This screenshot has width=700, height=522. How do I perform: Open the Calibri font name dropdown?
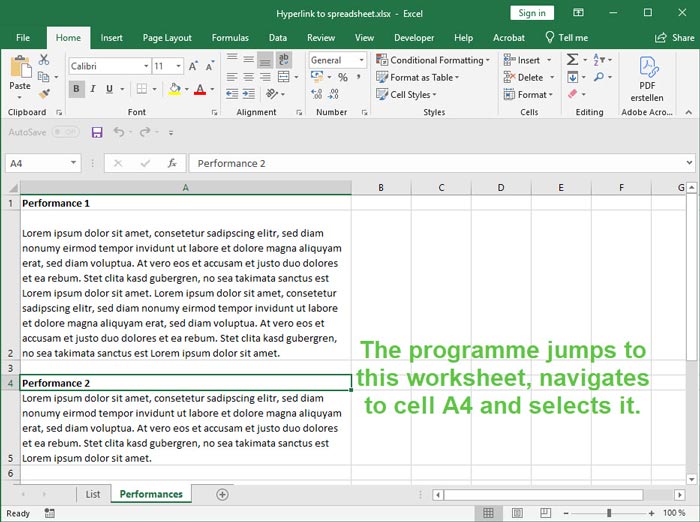coord(146,66)
